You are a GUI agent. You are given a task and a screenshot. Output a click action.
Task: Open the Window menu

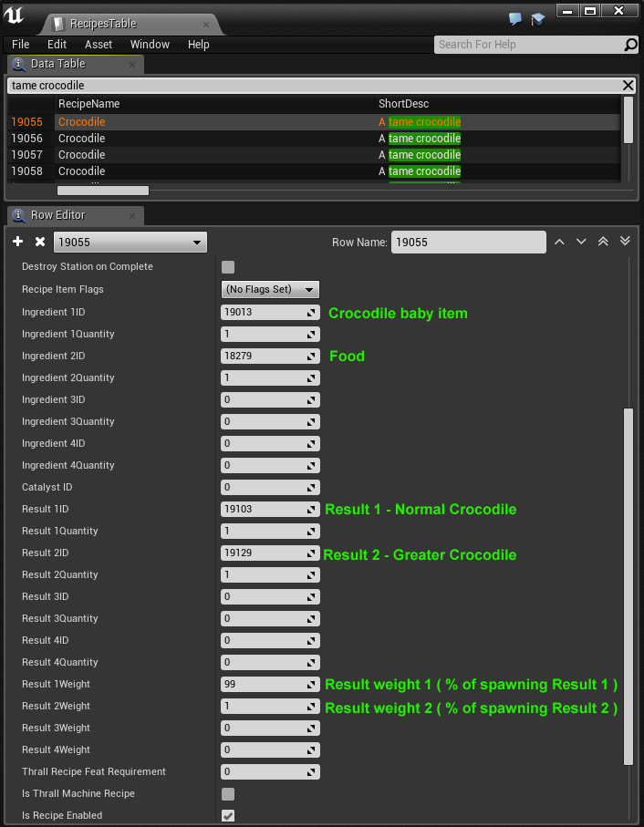150,45
